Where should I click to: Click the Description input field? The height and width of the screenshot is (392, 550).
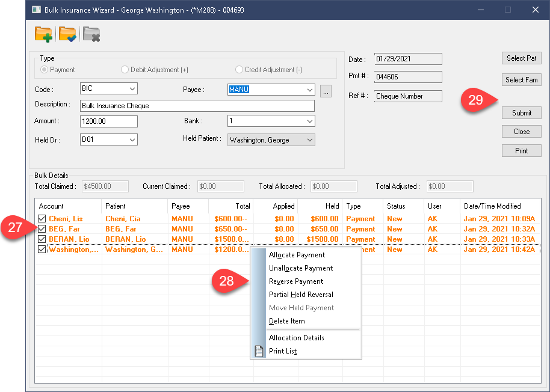coord(197,106)
